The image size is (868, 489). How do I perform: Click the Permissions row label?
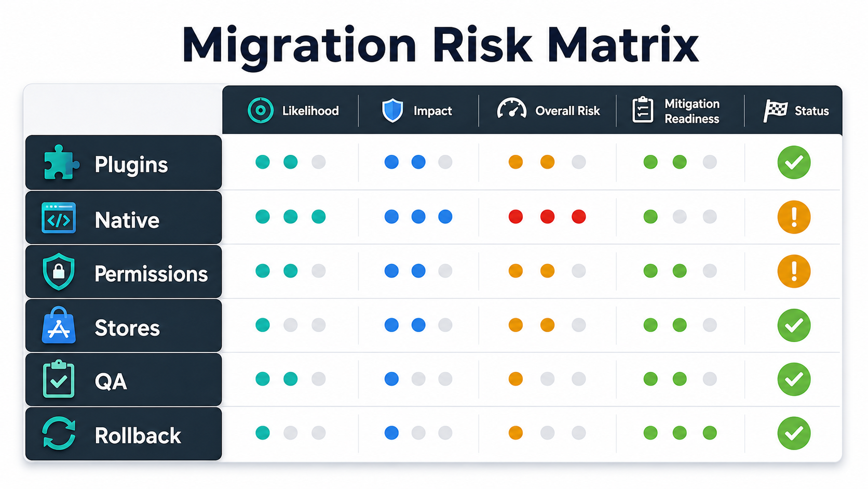click(151, 274)
